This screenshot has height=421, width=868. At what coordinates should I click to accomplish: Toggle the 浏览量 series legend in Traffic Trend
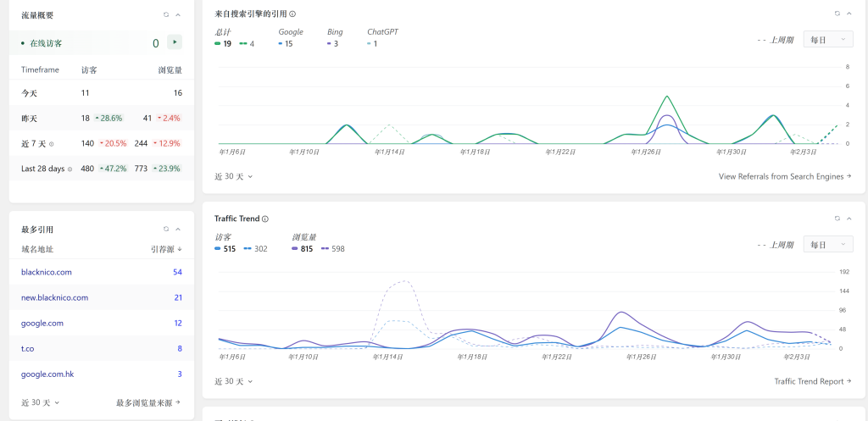tap(318, 243)
